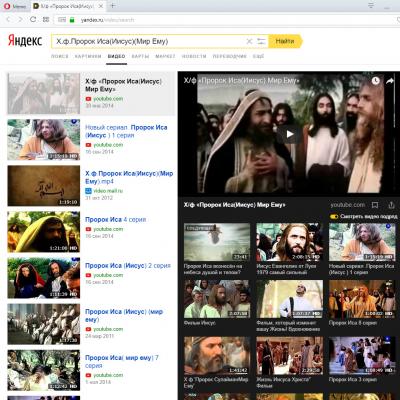Image resolution: width=400 pixels, height=400 pixels.
Task: Click the VPN badge in the address bar
Action: pos(62,20)
